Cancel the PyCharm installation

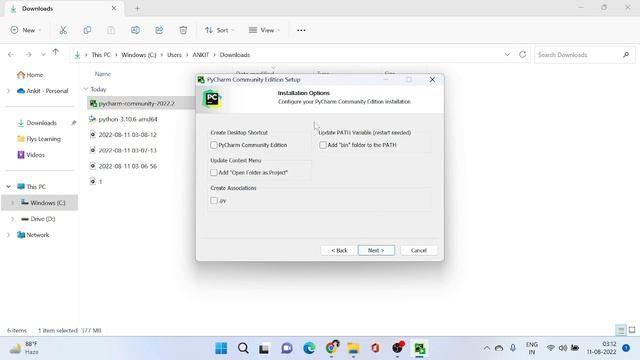(x=418, y=250)
